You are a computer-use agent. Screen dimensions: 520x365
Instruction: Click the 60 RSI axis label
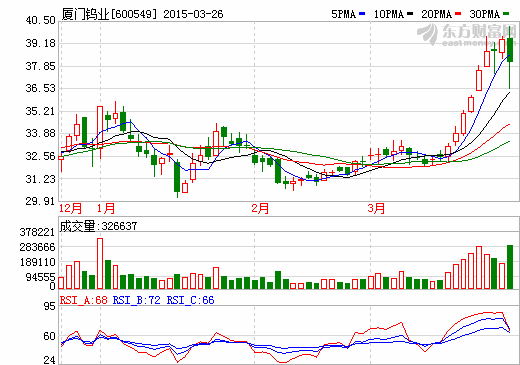point(50,336)
